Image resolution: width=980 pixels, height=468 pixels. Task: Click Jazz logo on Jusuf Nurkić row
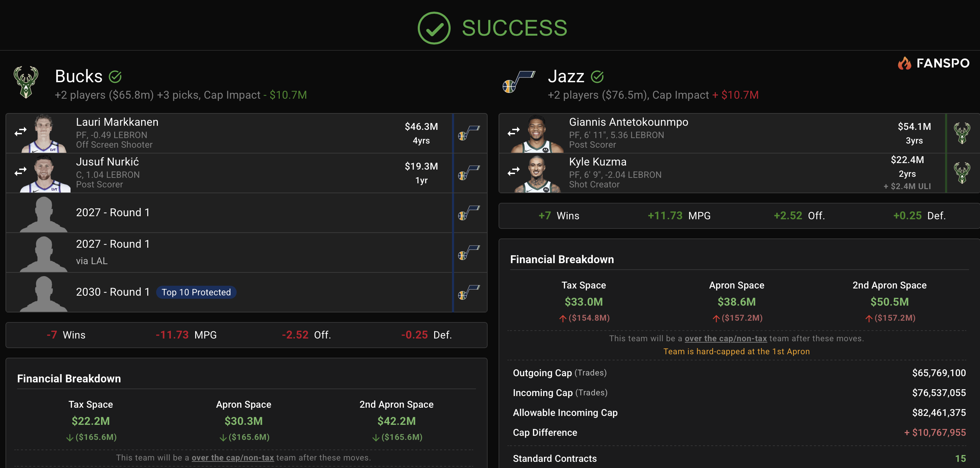(469, 173)
